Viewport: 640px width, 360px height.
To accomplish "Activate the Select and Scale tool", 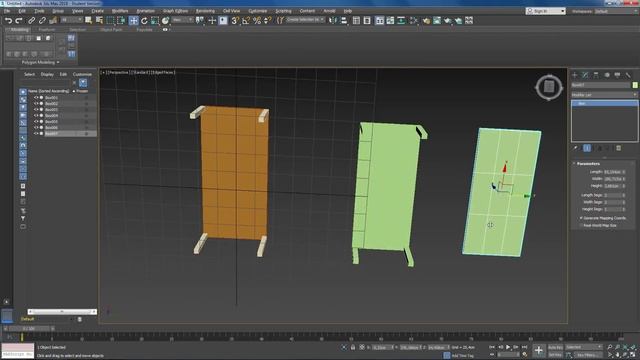I will tap(155, 20).
